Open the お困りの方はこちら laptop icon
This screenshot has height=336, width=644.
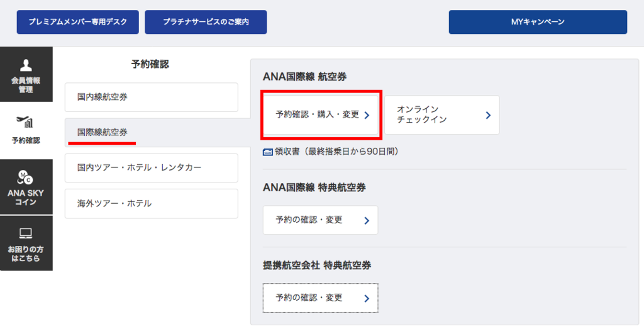(x=26, y=233)
